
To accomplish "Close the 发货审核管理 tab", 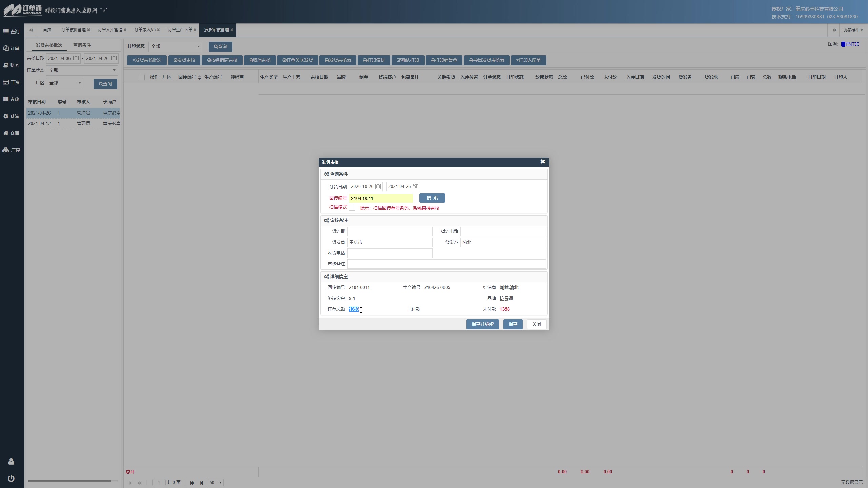I will coord(232,30).
